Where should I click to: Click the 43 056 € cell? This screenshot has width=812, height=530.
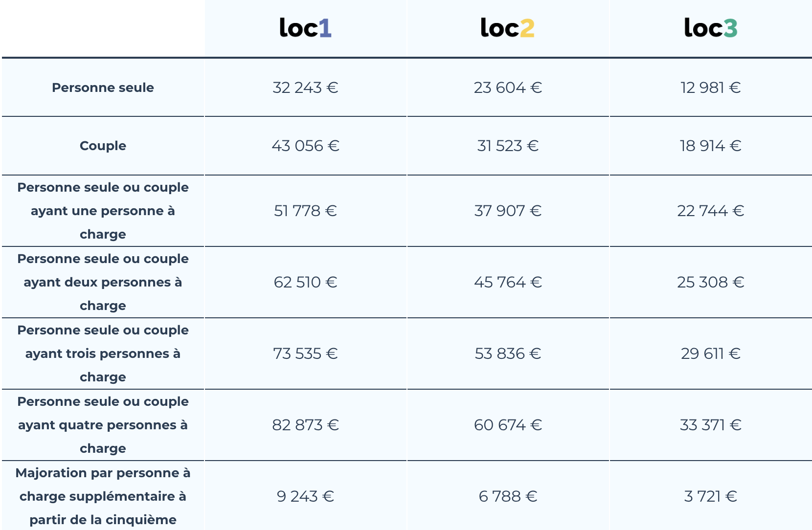click(305, 146)
